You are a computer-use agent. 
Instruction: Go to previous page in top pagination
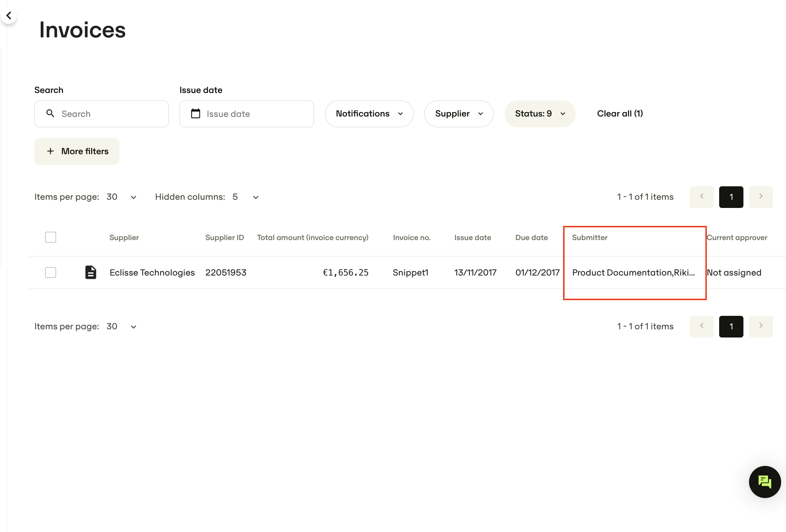[x=702, y=197]
